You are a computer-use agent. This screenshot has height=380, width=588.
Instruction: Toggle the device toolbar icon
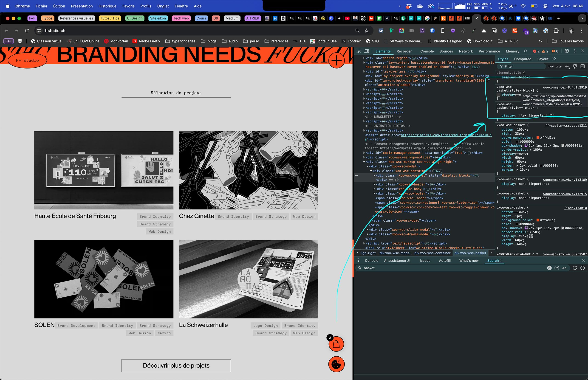pyautogui.click(x=367, y=51)
